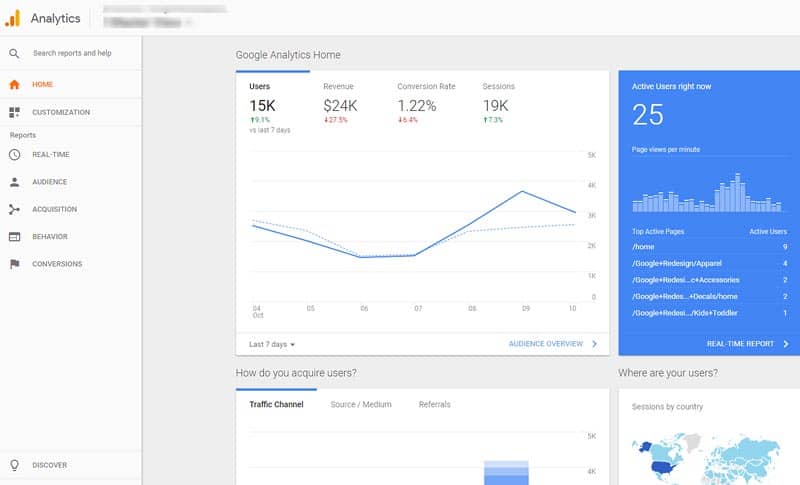Click the Real-Time clock icon
Screen dimensions: 800x485
[x=14, y=155]
